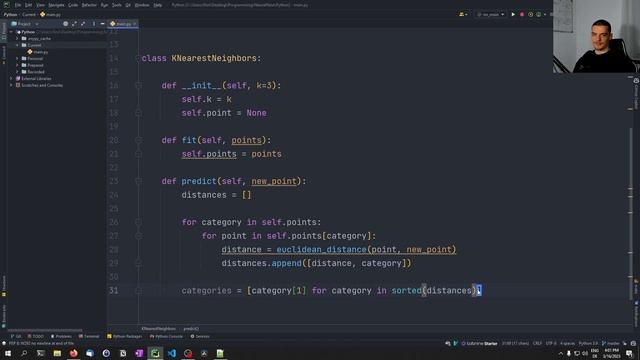
Task: Open the Python Console tool window
Action: [166, 336]
